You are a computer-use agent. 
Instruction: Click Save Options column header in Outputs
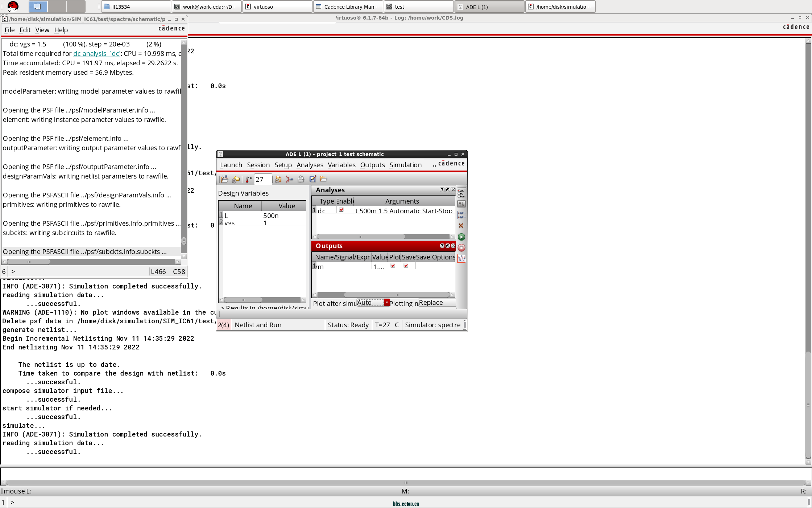[435, 257]
